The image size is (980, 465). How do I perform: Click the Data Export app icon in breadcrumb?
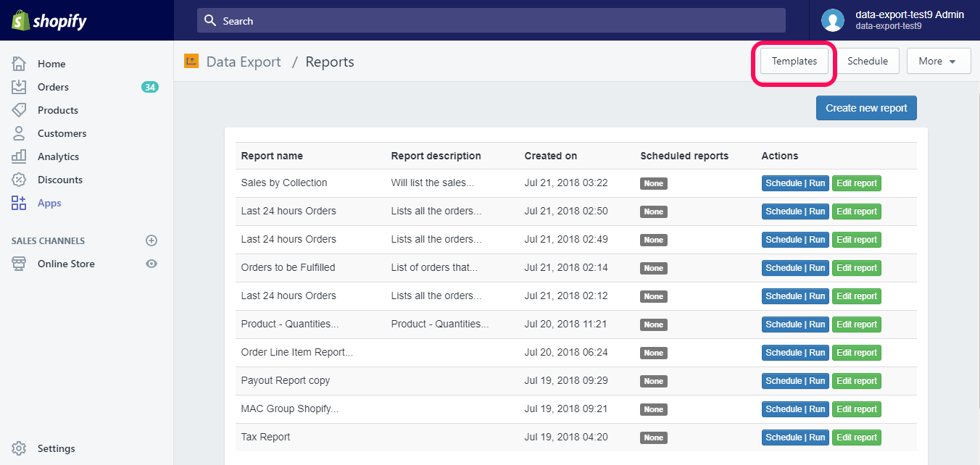191,61
